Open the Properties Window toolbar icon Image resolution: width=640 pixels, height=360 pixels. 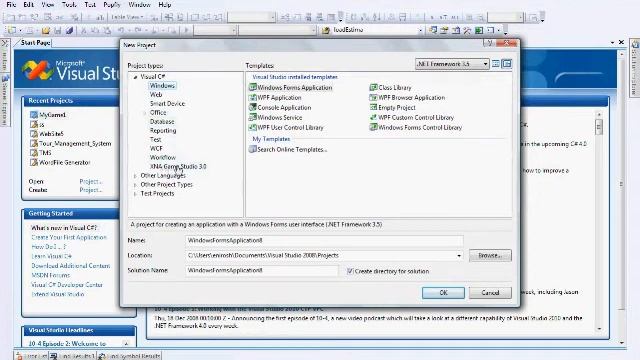coord(444,30)
